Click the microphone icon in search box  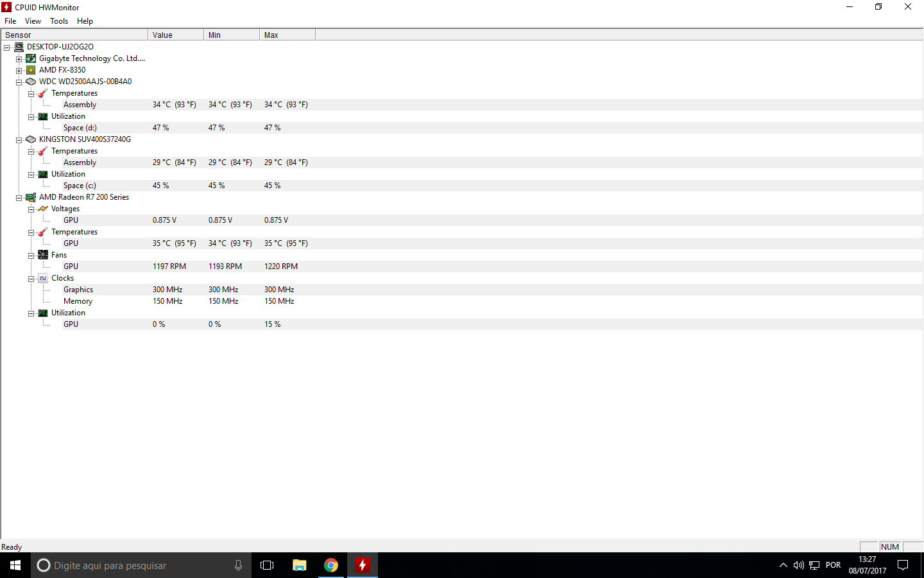(238, 565)
